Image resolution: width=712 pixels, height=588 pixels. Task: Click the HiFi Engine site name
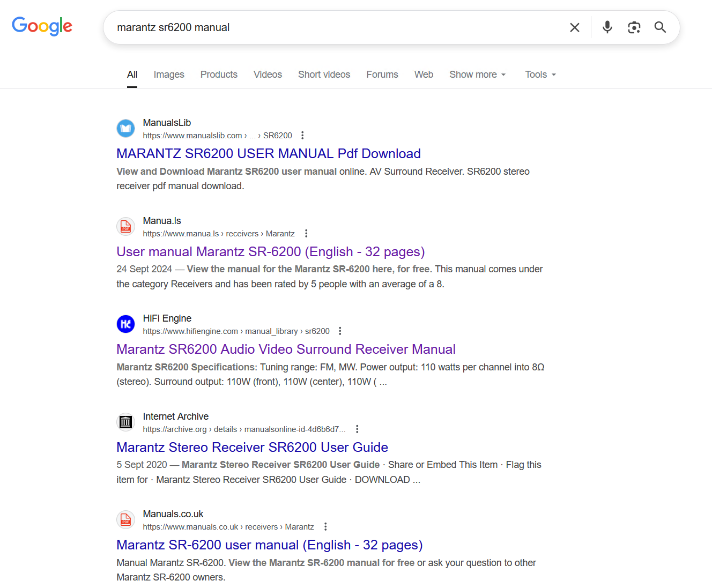pos(167,318)
